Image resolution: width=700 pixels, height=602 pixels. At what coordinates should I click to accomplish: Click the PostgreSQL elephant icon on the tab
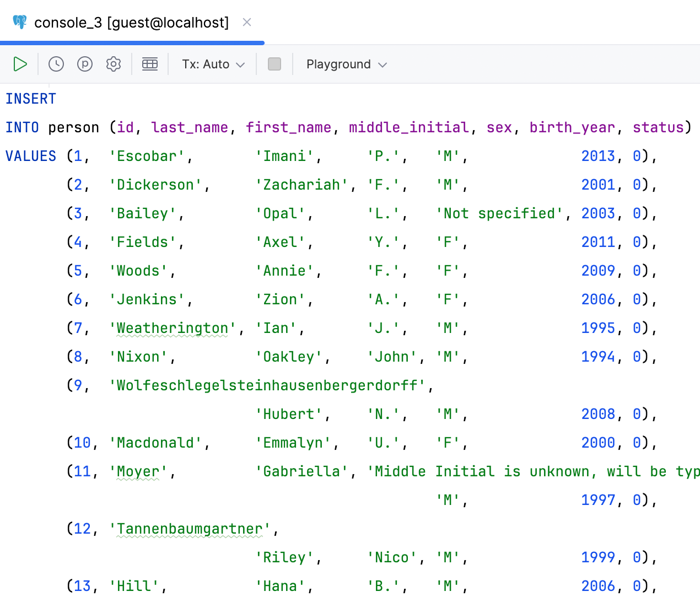(19, 22)
